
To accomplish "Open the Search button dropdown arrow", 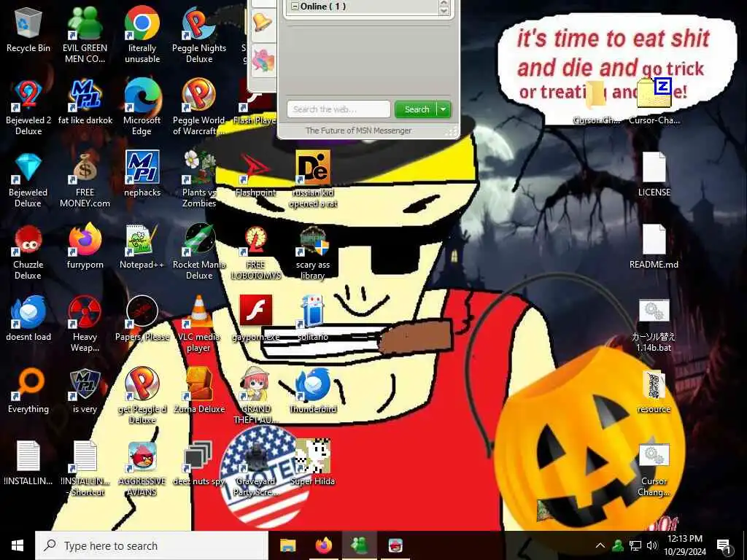I will click(x=444, y=109).
